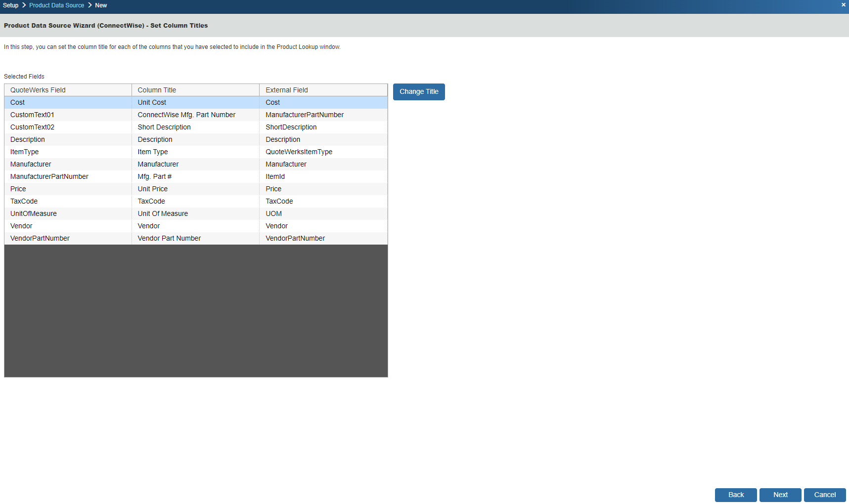849x504 pixels.
Task: Cancel the Product Data Source wizard
Action: click(x=824, y=495)
